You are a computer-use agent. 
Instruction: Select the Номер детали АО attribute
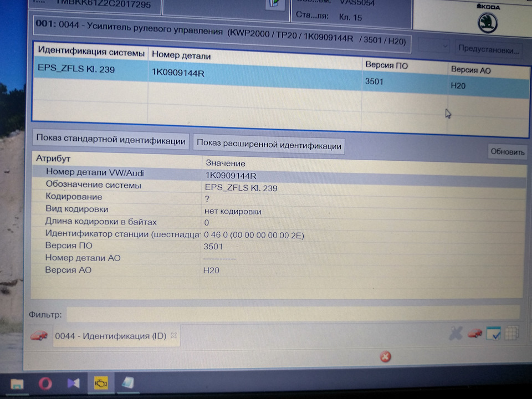83,258
